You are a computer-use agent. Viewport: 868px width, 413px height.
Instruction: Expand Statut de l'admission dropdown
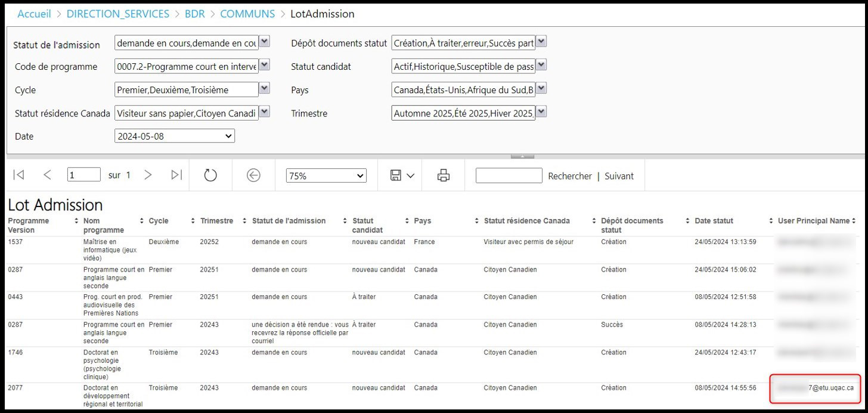[x=265, y=42]
